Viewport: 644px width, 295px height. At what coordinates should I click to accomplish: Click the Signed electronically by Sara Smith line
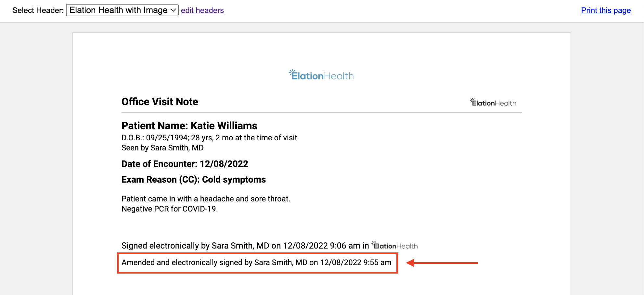pos(245,246)
